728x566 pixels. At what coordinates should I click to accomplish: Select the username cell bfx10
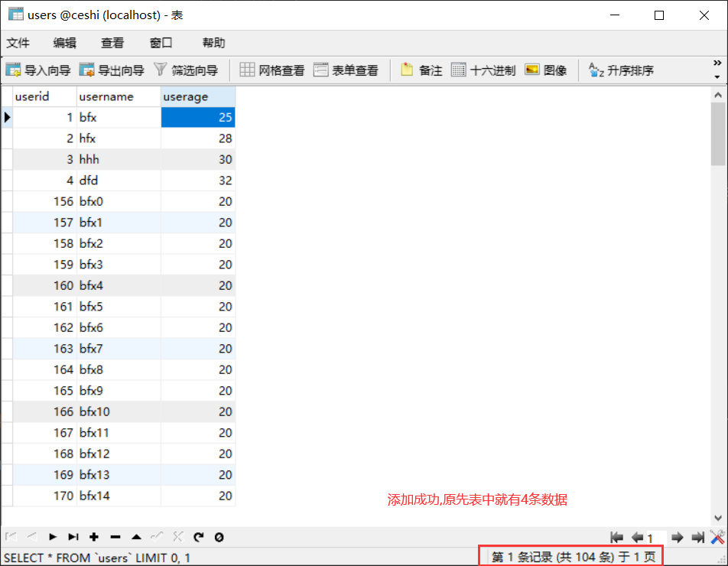119,411
